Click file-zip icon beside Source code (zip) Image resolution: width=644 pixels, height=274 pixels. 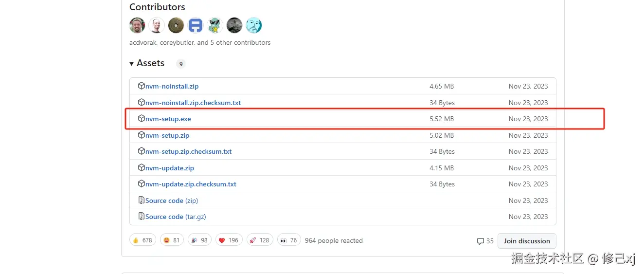point(141,200)
